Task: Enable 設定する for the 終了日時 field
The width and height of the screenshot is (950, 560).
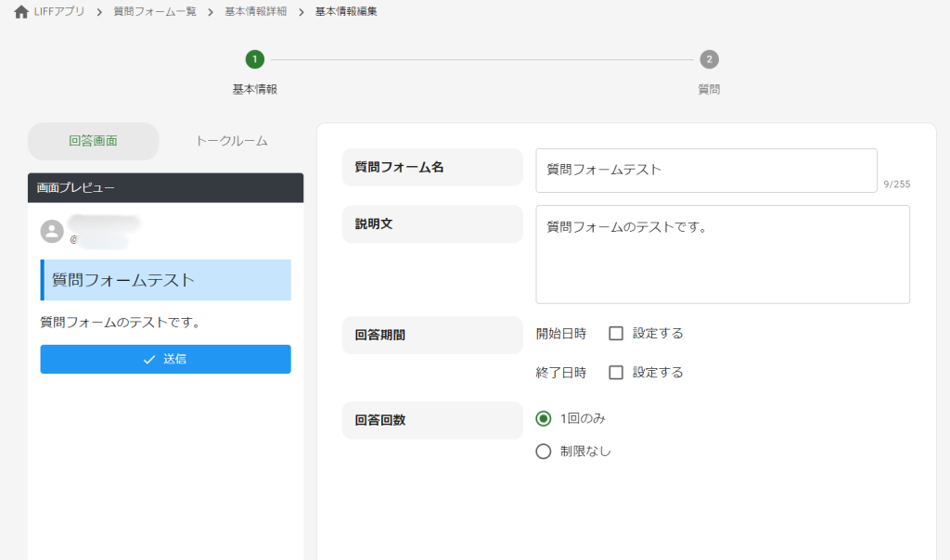Action: pyautogui.click(x=614, y=372)
